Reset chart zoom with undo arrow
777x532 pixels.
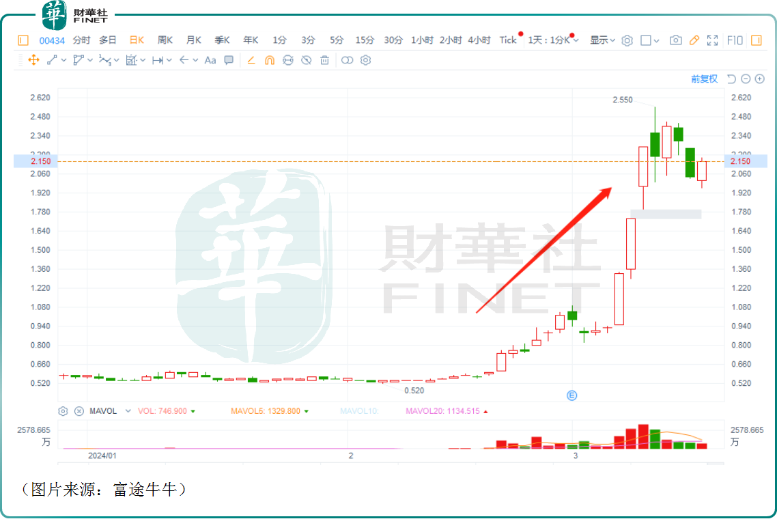pyautogui.click(x=731, y=79)
